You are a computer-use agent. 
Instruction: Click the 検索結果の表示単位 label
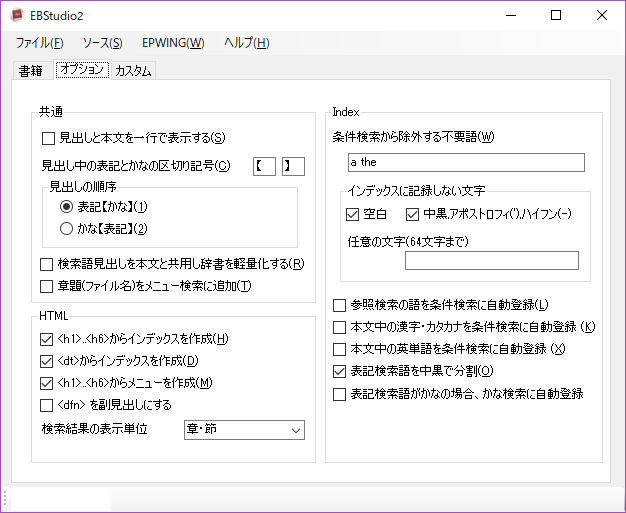tap(95, 429)
